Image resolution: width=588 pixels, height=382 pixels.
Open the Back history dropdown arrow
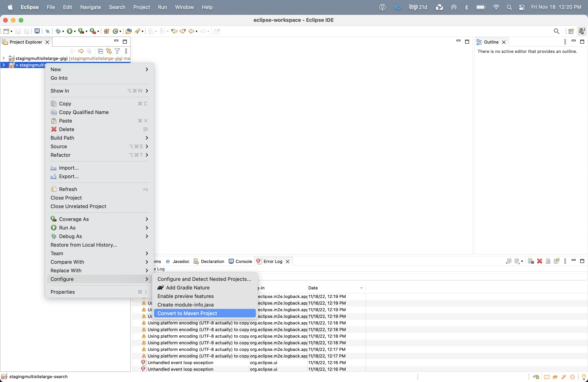point(196,31)
